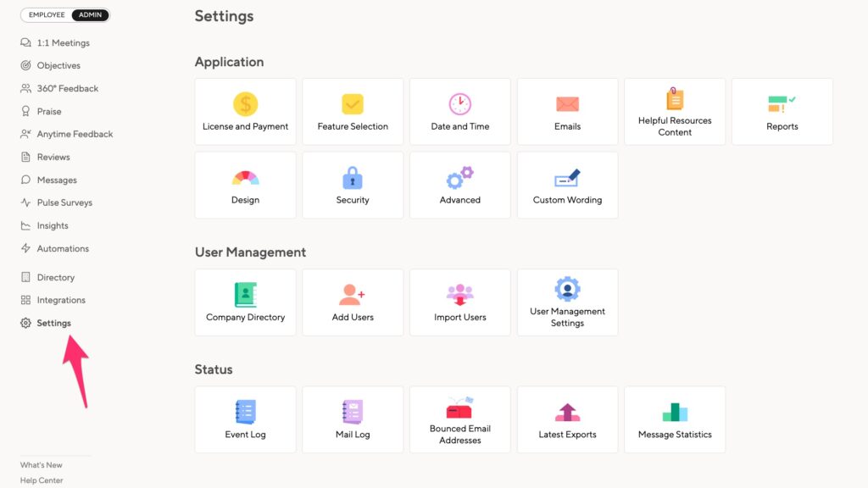This screenshot has height=488, width=868.
Task: Choose the Automations sidebar label
Action: coord(63,248)
